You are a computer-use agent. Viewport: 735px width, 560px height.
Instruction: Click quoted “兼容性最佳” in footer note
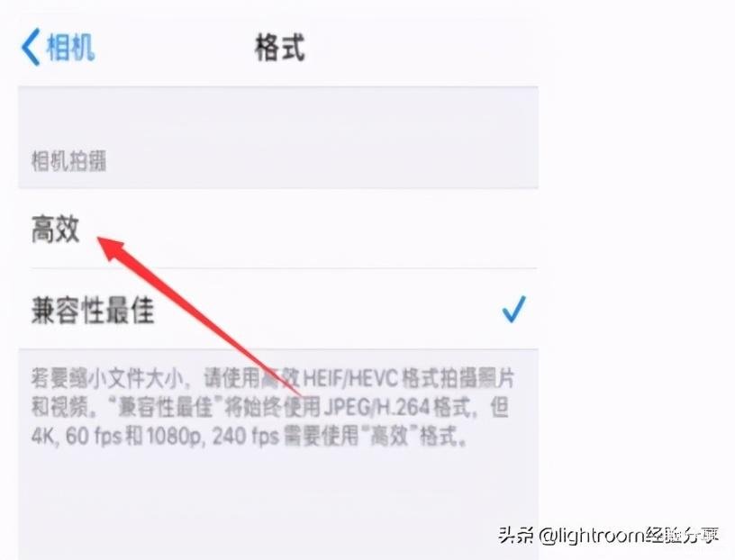164,407
